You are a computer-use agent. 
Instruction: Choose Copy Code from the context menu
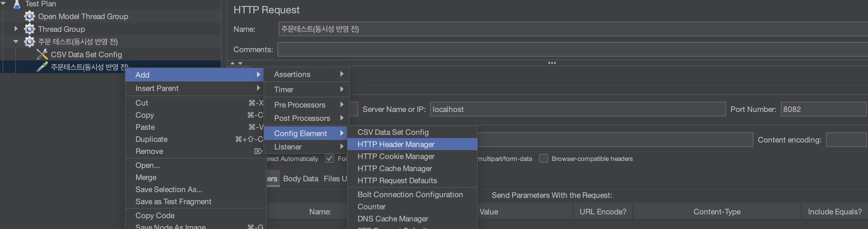(195, 216)
